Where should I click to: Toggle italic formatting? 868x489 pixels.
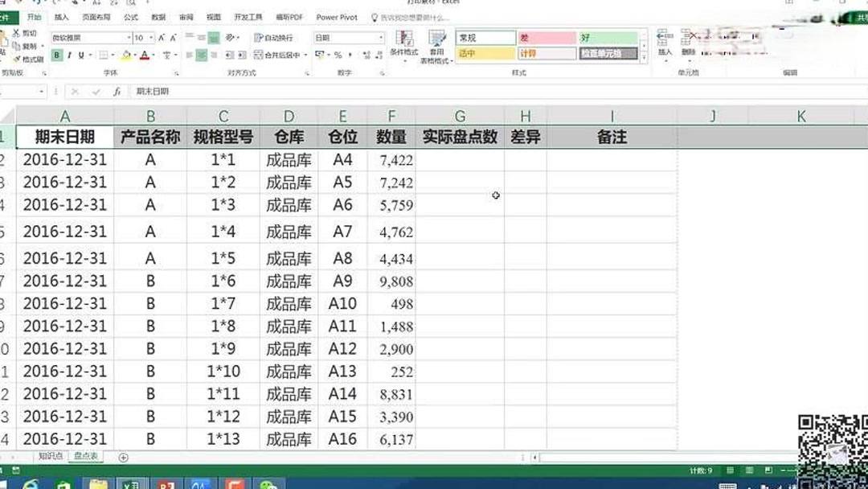pyautogui.click(x=68, y=53)
